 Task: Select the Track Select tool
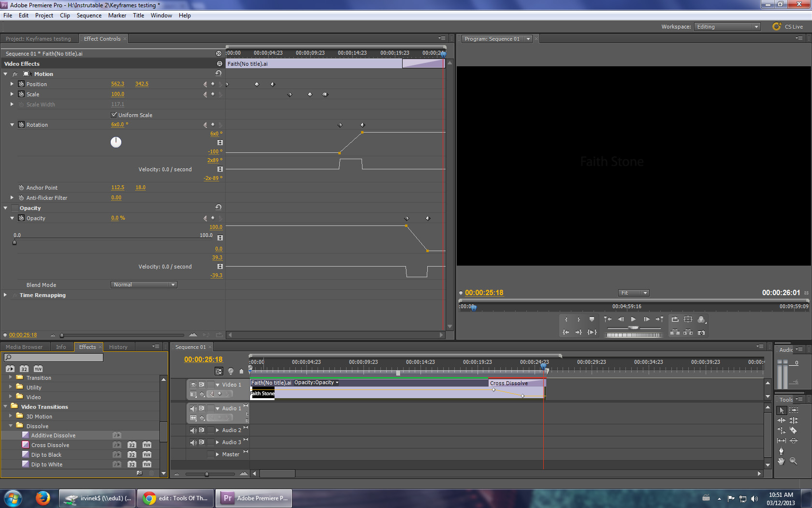pyautogui.click(x=794, y=410)
